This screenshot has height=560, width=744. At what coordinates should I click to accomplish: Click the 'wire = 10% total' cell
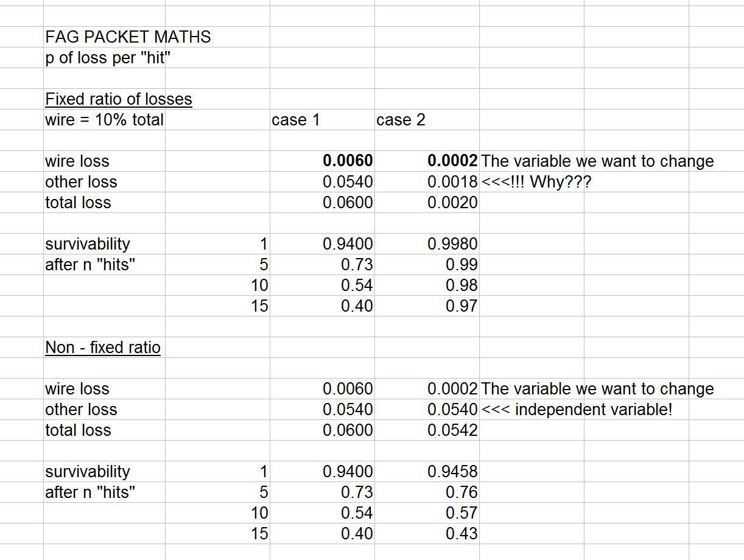point(104,120)
